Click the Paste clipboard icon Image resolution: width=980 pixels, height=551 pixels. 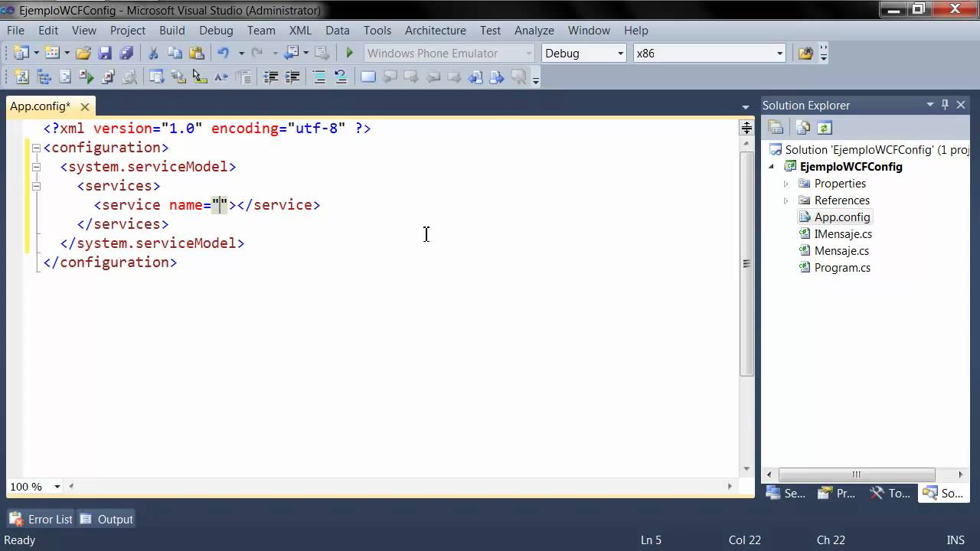pos(197,53)
